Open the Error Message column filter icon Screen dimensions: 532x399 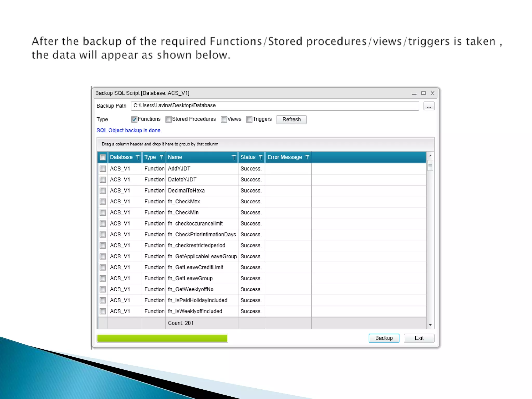pyautogui.click(x=307, y=157)
